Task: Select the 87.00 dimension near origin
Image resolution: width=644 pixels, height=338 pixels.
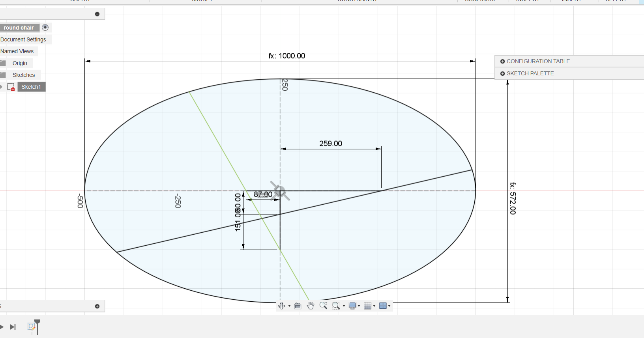Action: (x=263, y=194)
